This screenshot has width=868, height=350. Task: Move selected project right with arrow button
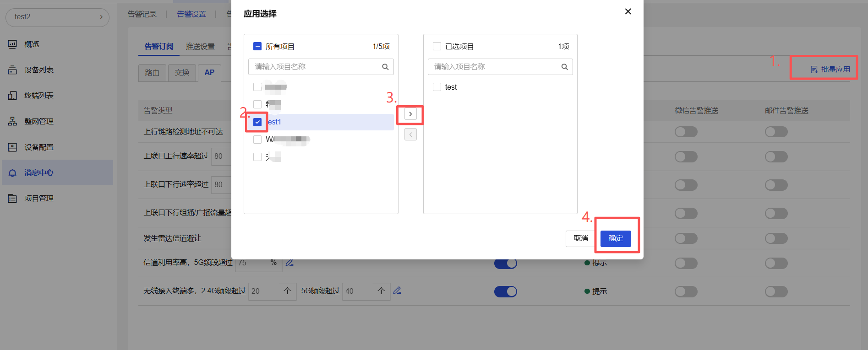click(x=410, y=114)
